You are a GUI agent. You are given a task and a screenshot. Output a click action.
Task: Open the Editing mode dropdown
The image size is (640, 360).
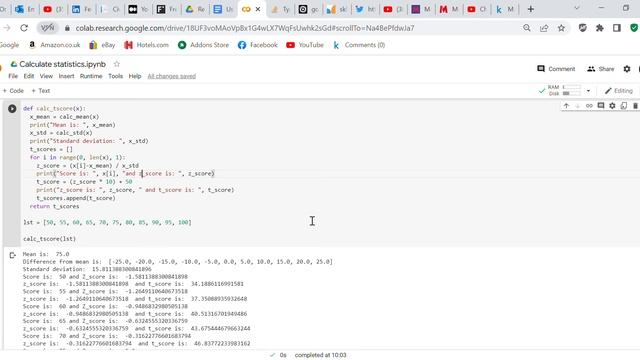click(619, 91)
